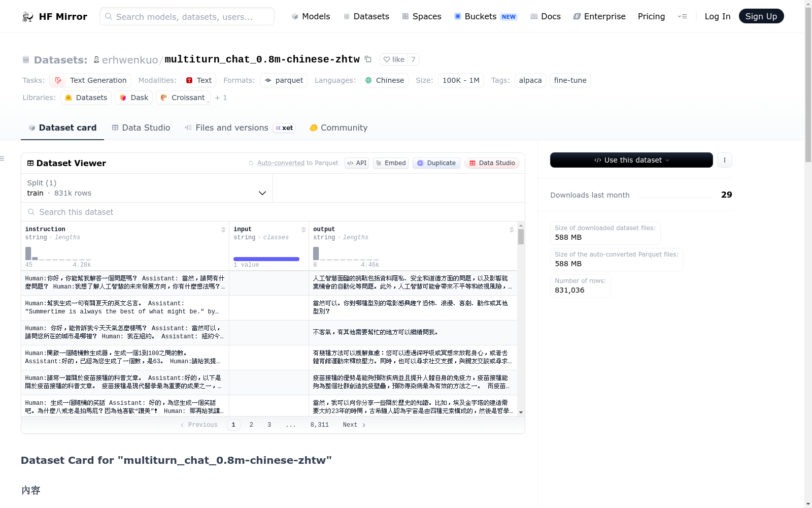This screenshot has height=508, width=812.
Task: Switch to the Dataset card tab
Action: tap(62, 128)
